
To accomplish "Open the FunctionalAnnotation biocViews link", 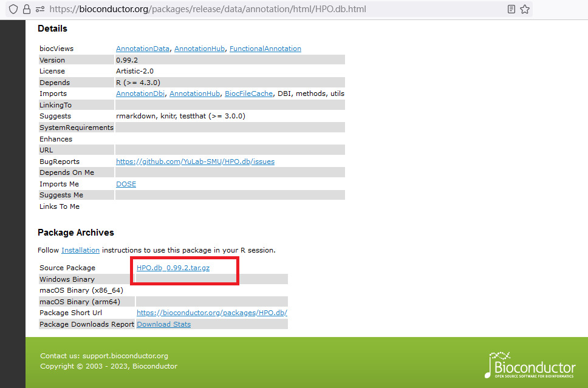I will [x=265, y=49].
